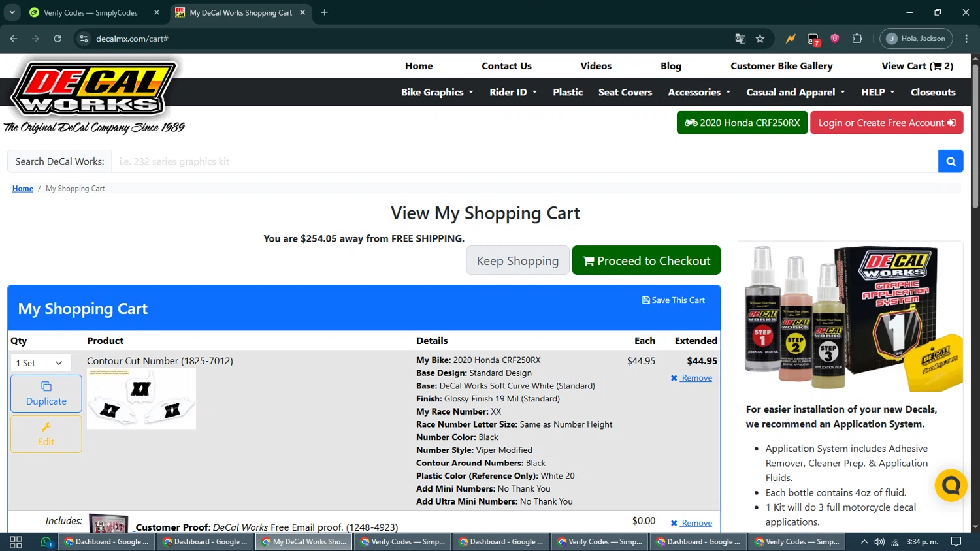This screenshot has height=551, width=980.
Task: Duplicate the Contour Cut Number item
Action: click(46, 394)
